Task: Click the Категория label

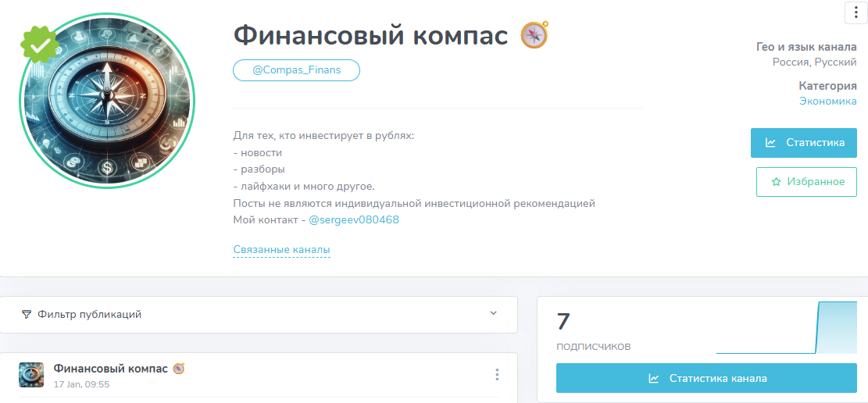Action: pyautogui.click(x=827, y=86)
